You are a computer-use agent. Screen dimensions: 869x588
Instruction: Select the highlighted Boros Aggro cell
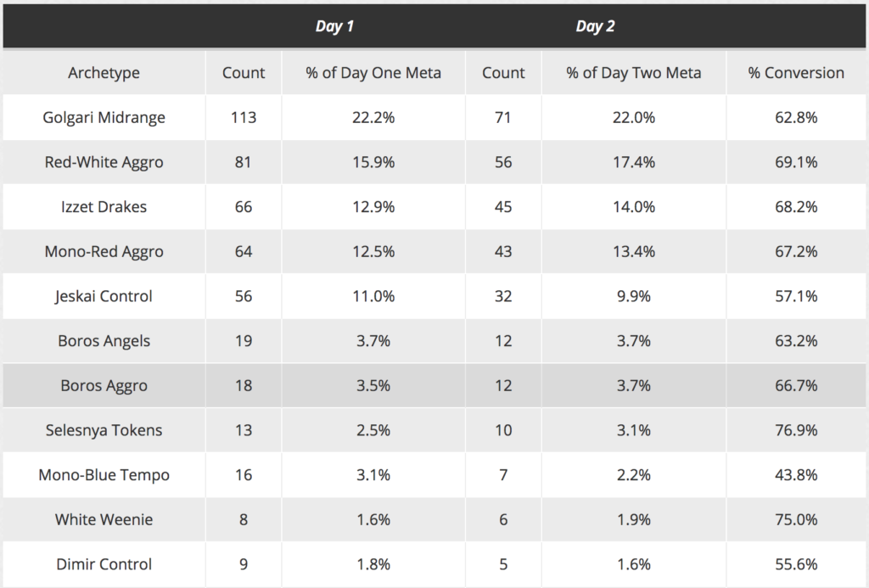click(x=104, y=386)
